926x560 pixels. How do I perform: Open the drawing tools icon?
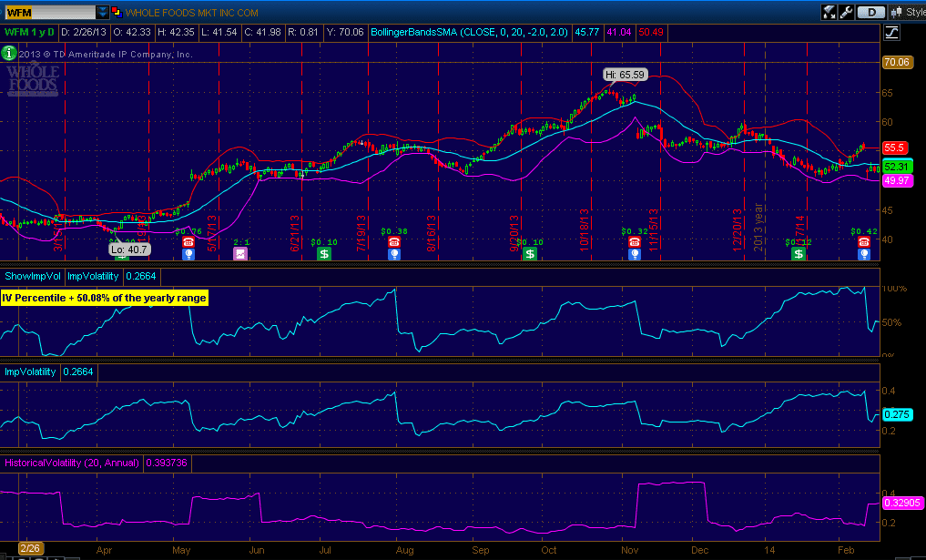point(829,12)
